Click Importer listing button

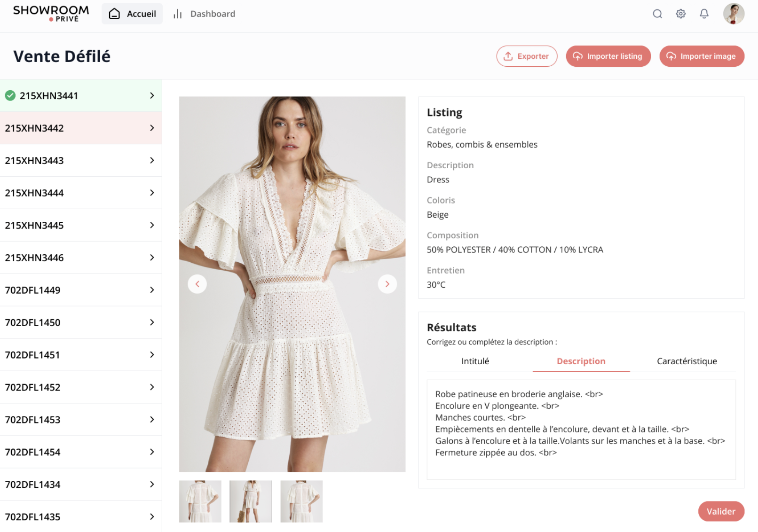point(608,56)
